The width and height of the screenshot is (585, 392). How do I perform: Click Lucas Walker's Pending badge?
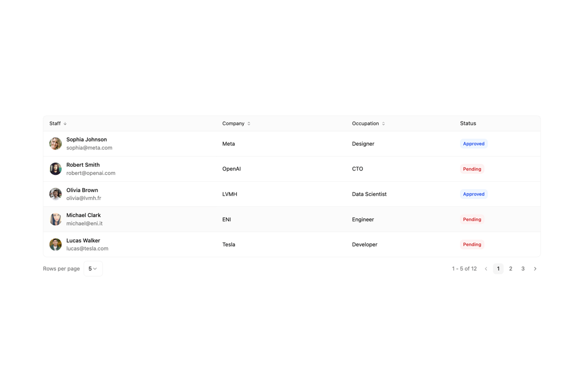472,244
